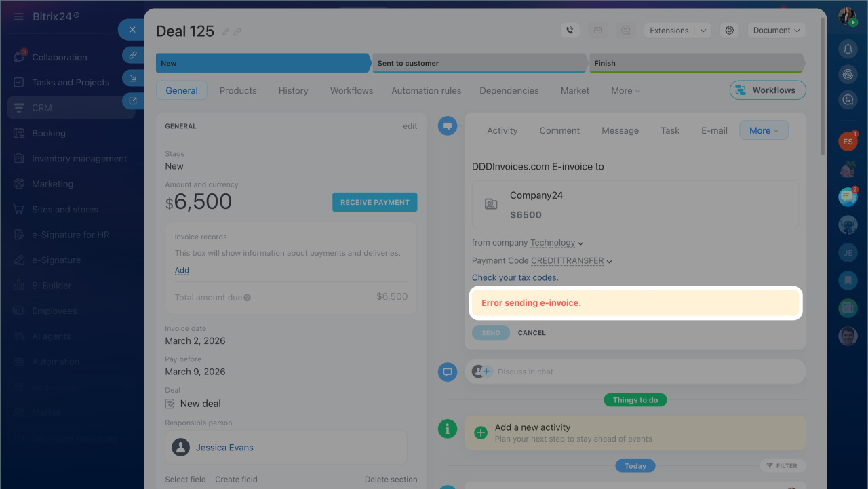Open the settings gear in deal header
Viewport: 868px width, 489px height.
tap(730, 31)
